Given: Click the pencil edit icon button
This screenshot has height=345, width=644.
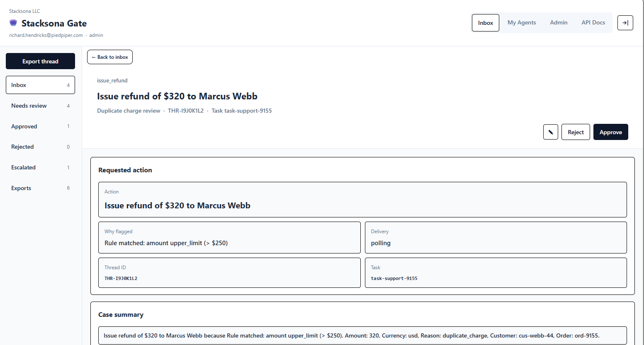Looking at the screenshot, I should 550,132.
